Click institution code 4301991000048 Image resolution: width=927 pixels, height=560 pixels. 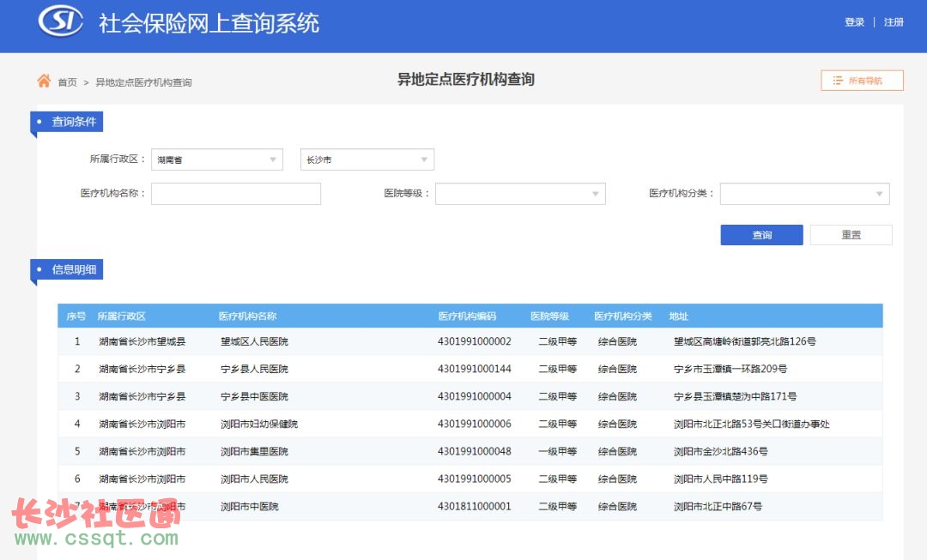pyautogui.click(x=474, y=451)
